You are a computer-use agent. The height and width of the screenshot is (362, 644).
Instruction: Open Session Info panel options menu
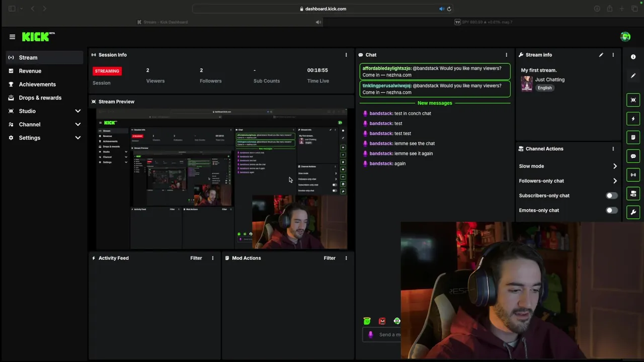pyautogui.click(x=346, y=55)
